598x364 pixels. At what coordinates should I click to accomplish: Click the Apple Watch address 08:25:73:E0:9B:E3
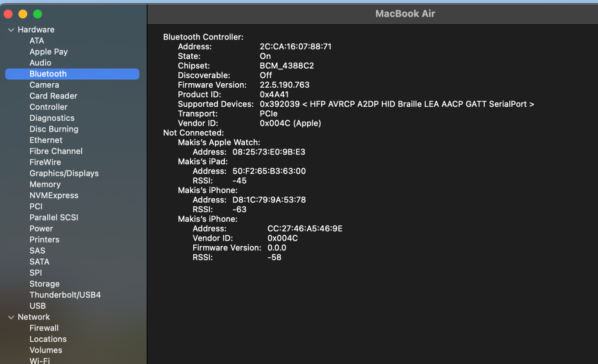[x=269, y=152]
